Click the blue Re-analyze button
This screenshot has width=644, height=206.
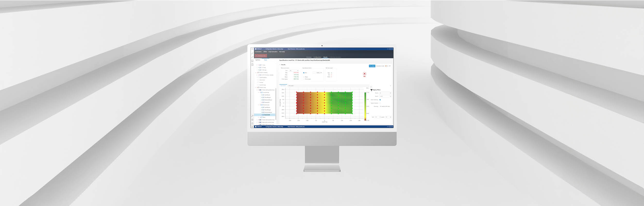tap(372, 66)
